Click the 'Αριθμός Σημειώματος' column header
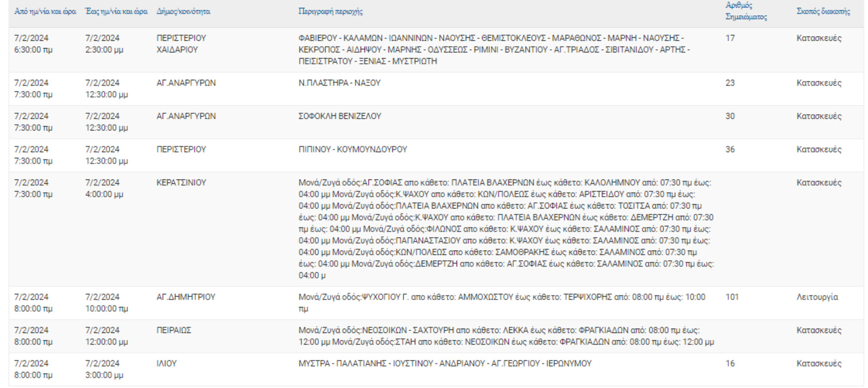The height and width of the screenshot is (388, 868). tap(746, 11)
